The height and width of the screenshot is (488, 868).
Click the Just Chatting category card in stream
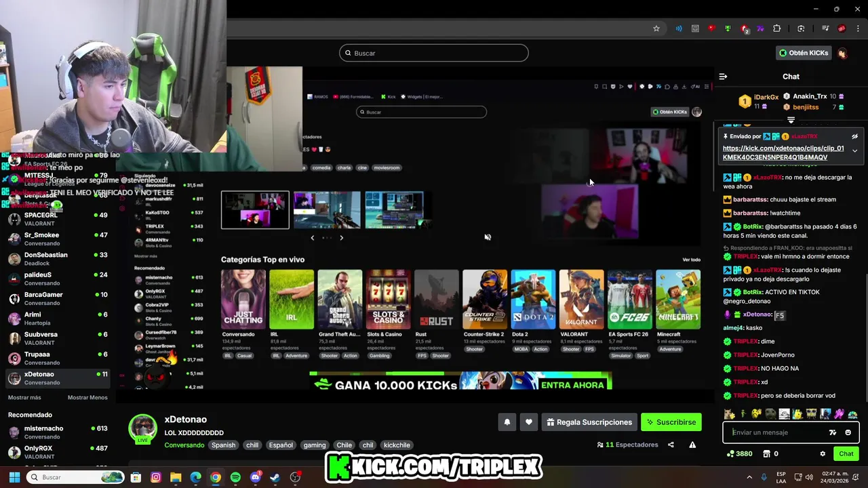pyautogui.click(x=243, y=300)
